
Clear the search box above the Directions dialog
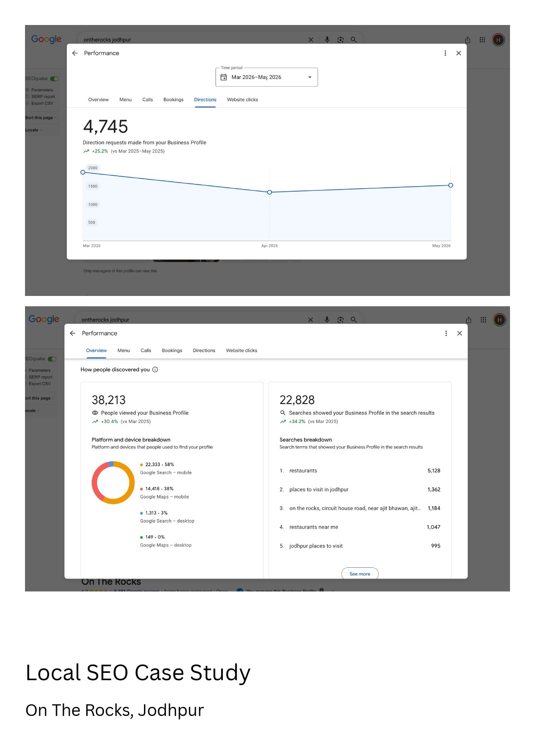[311, 40]
